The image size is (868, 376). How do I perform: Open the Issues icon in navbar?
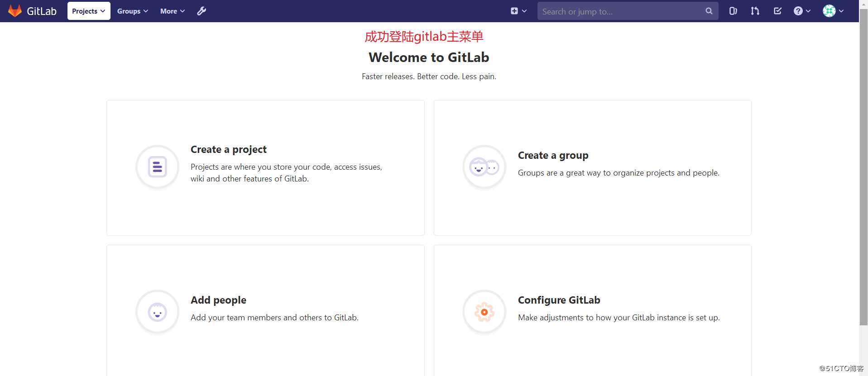(x=733, y=11)
